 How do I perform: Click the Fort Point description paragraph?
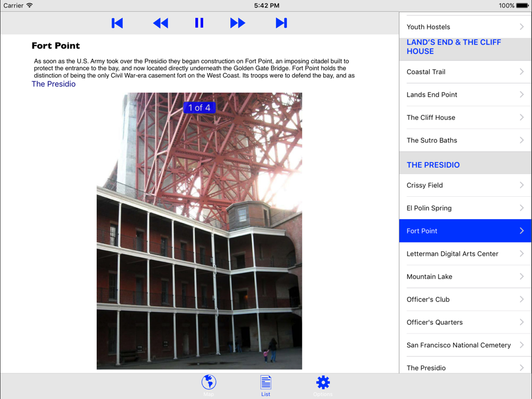(x=194, y=68)
